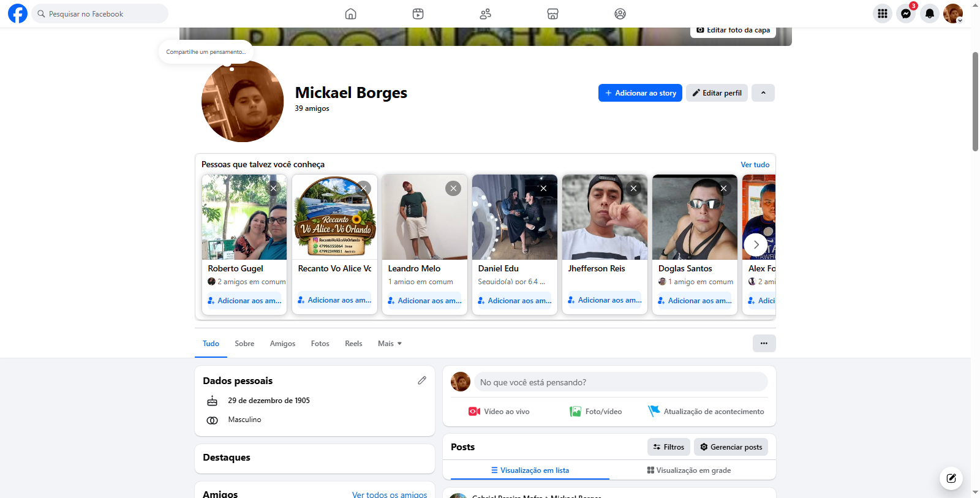This screenshot has width=980, height=498.
Task: Click Gerenciar posts button
Action: pos(731,447)
